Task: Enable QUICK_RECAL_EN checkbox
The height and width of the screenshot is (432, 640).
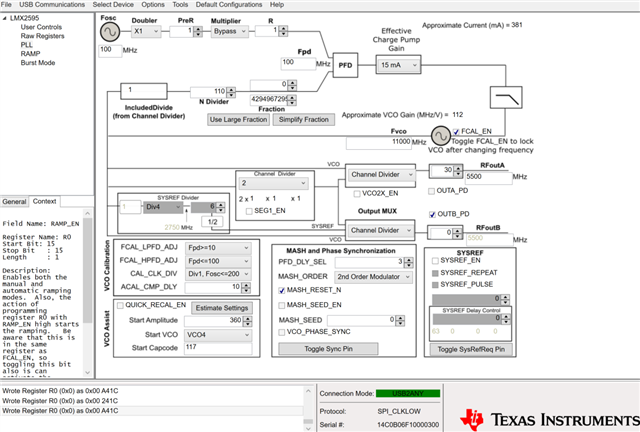Action: 120,305
